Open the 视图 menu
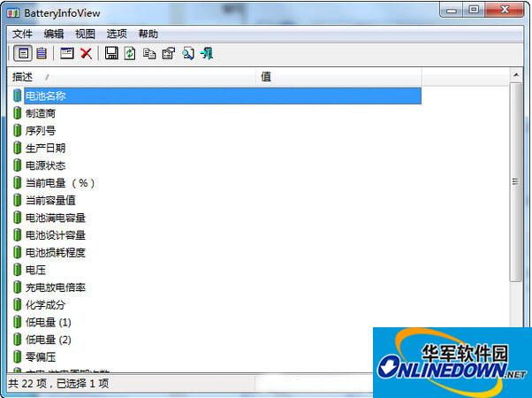This screenshot has width=532, height=398. (85, 34)
